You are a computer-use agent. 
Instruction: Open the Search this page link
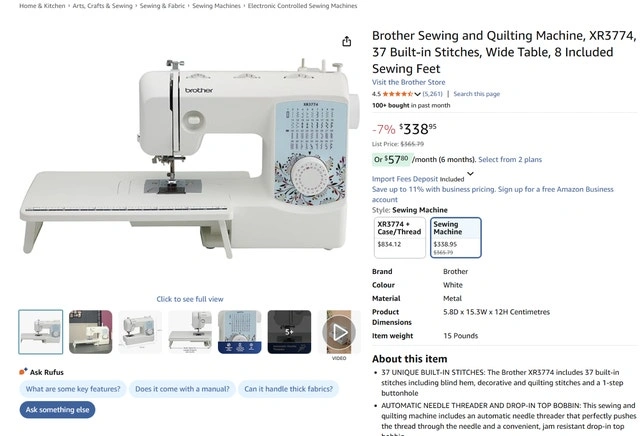point(477,94)
